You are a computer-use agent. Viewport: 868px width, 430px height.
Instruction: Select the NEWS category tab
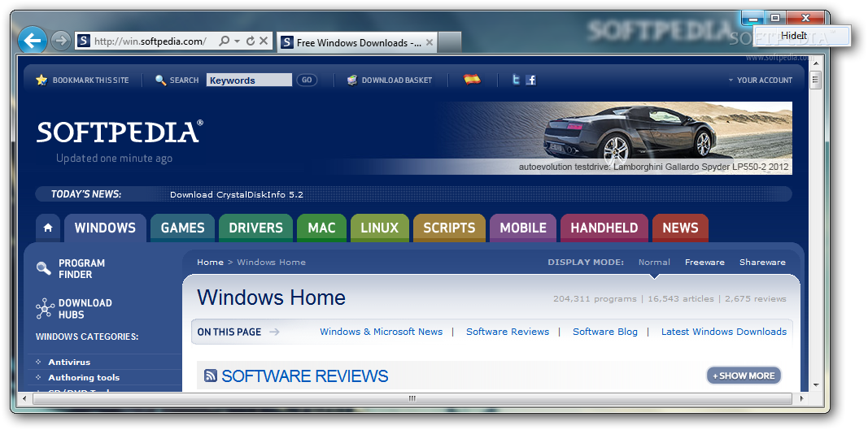(680, 228)
